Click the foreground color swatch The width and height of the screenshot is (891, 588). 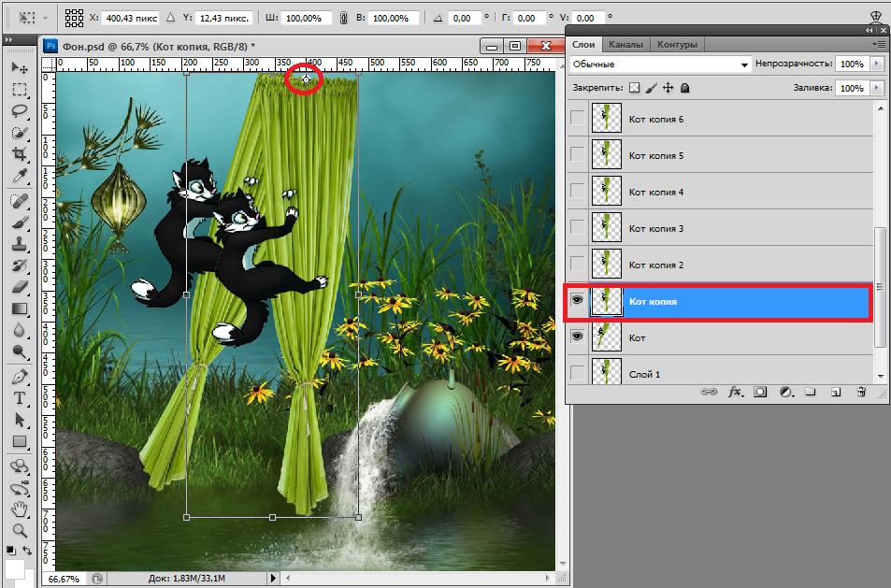tap(14, 570)
